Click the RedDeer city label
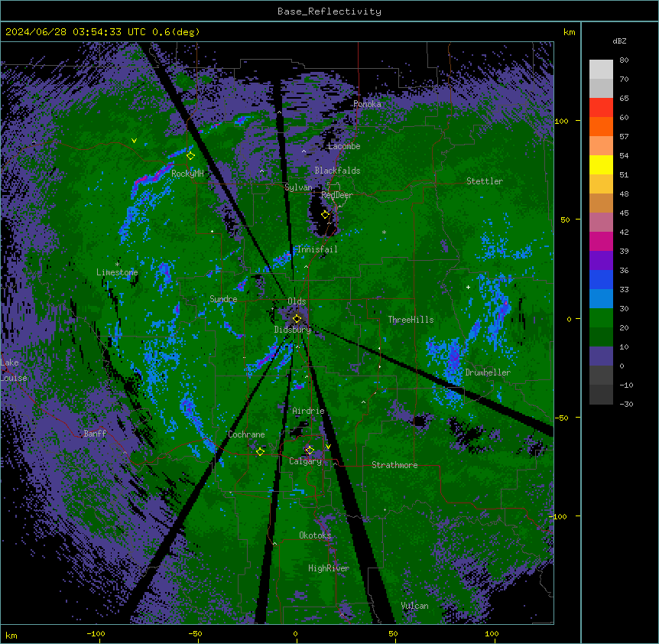 (337, 195)
